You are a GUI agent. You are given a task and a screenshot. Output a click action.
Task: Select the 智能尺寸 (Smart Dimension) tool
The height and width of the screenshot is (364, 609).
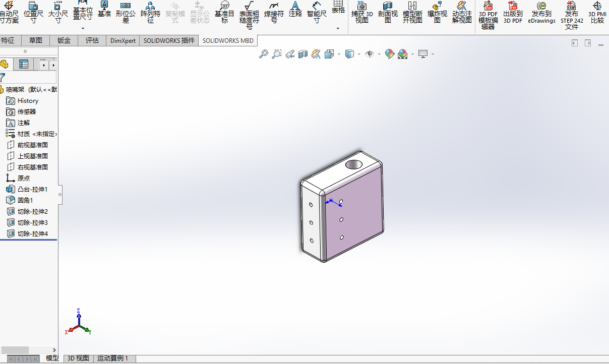pos(317,13)
